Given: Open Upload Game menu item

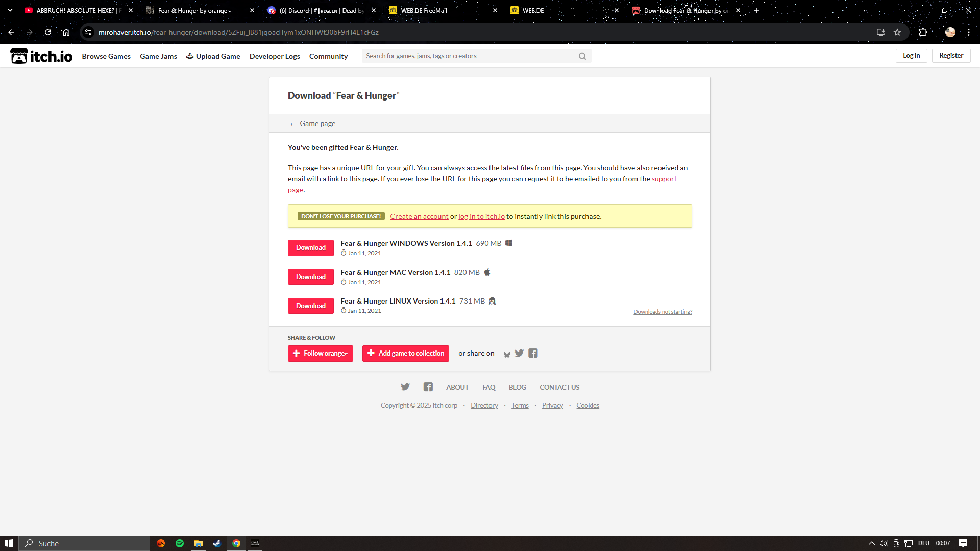Looking at the screenshot, I should click(x=213, y=56).
